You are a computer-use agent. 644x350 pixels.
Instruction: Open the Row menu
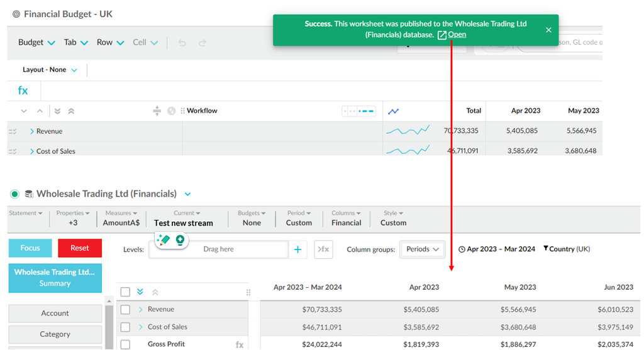[x=110, y=43]
